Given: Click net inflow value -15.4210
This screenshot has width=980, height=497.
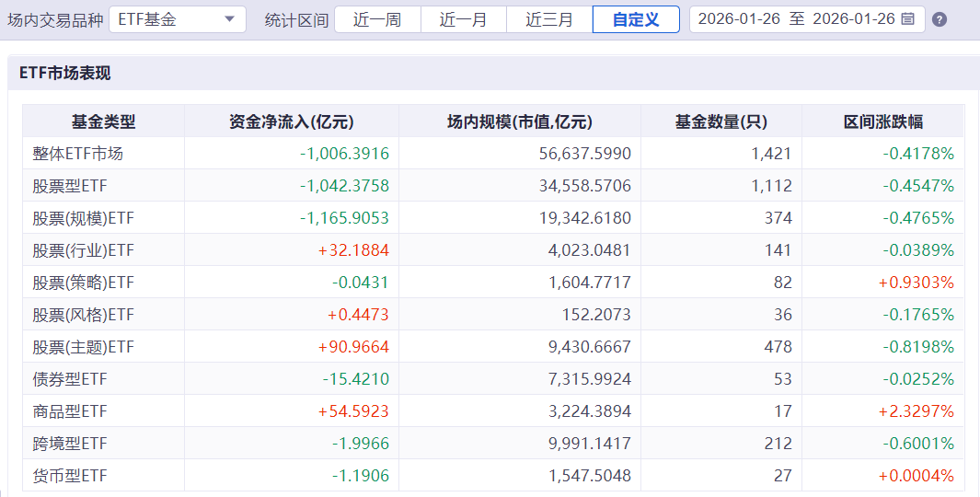Looking at the screenshot, I should 355,379.
